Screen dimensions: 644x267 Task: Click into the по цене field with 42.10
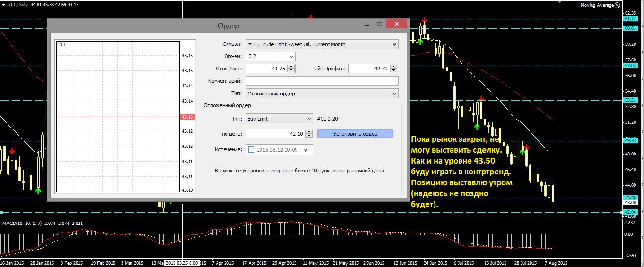(x=276, y=134)
